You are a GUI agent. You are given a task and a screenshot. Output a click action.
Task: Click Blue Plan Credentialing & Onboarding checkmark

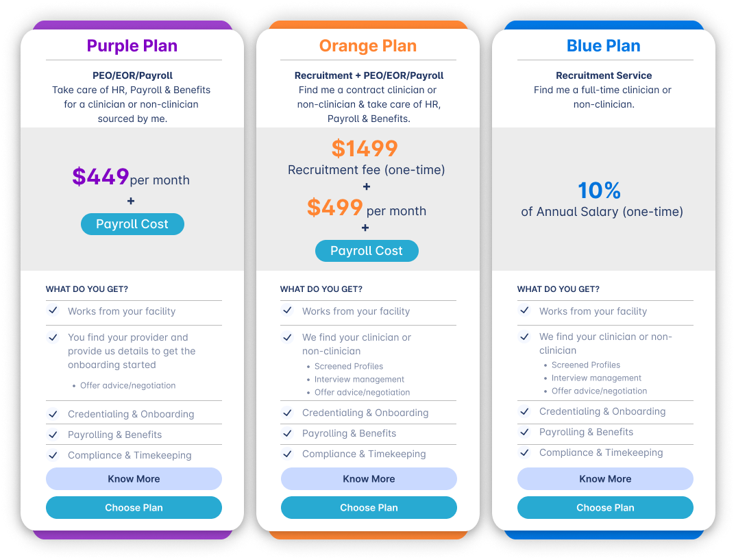[x=524, y=412]
